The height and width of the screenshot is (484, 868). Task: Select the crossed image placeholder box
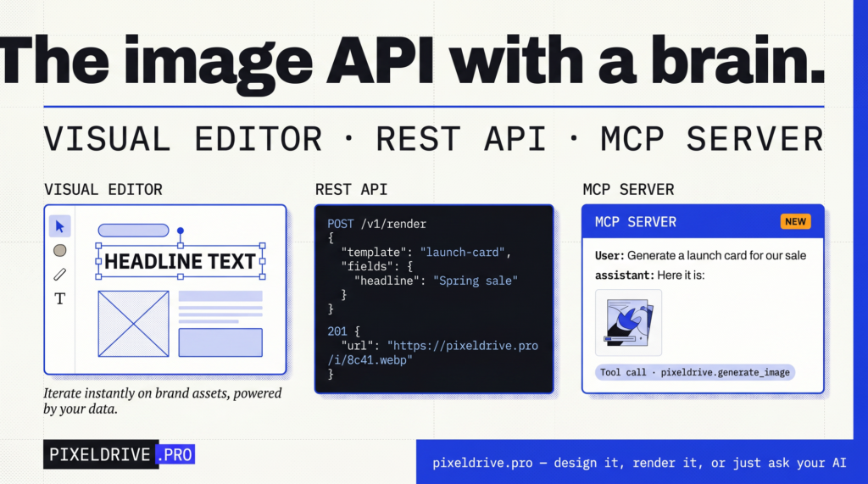point(133,324)
